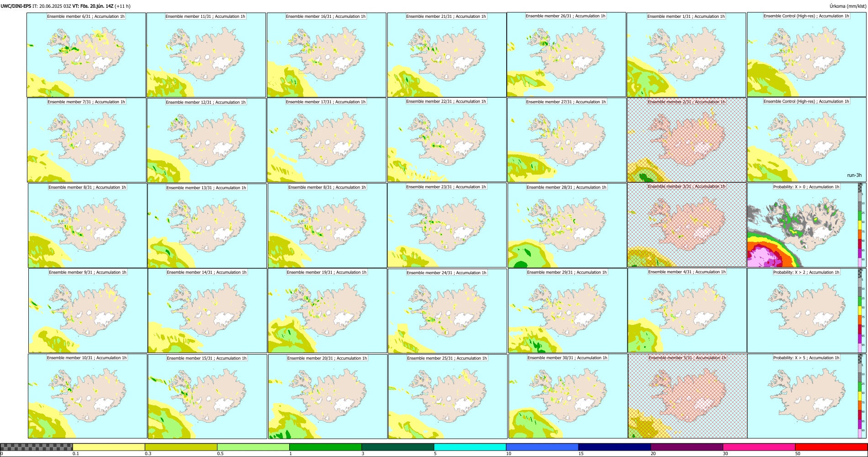Viewport: 868px width, 457px height.
Task: Open the Ensemble member 22/31 map panel
Action: [x=447, y=140]
